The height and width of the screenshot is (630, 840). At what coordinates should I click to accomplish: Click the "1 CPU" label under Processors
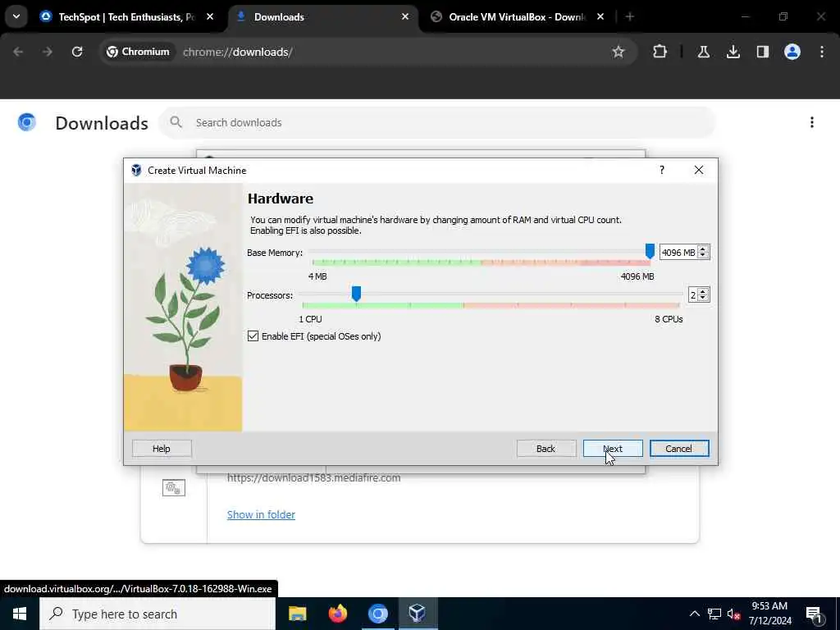[310, 319]
